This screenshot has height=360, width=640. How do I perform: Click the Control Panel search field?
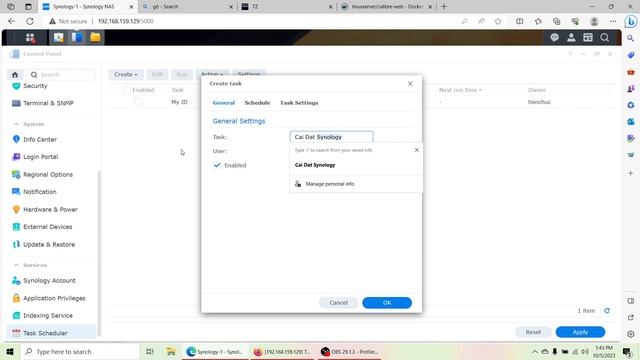[61, 75]
